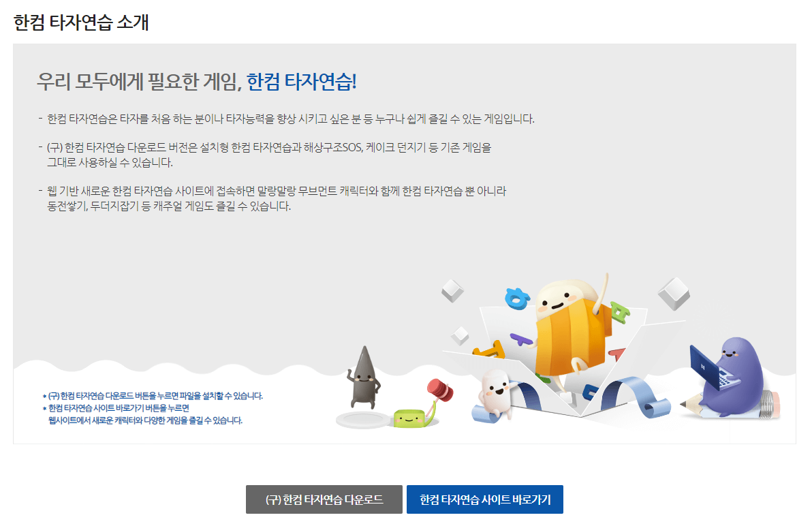Click the green 'H' block near the ribbon

619,312
